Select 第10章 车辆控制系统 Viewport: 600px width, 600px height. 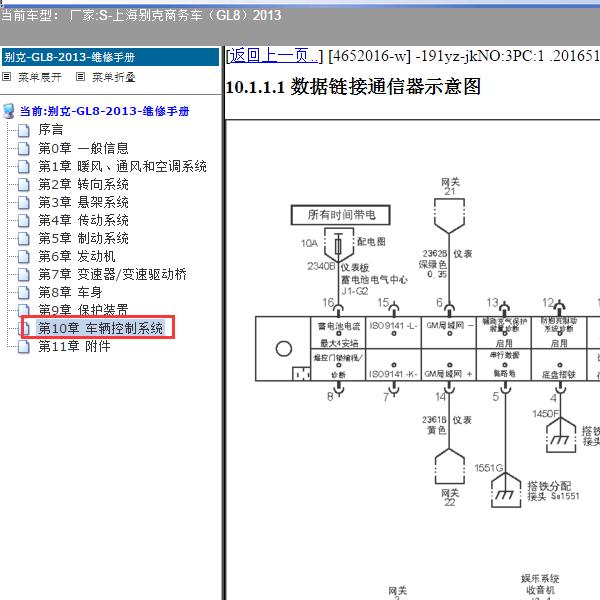pyautogui.click(x=100, y=328)
